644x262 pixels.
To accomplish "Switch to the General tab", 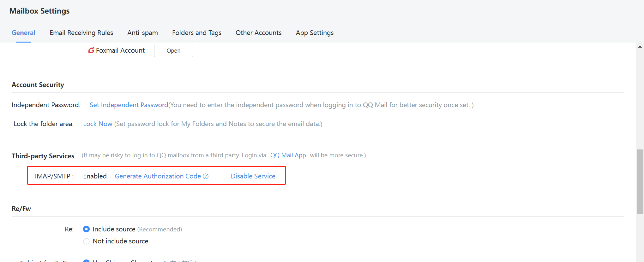I will pos(23,33).
